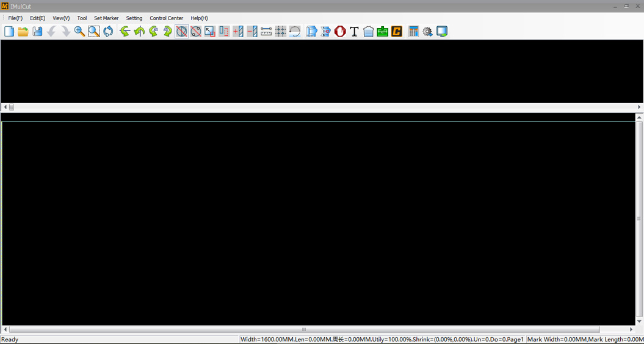Screen dimensions: 644x344
Task: Click the zoom-to-region magnifier icon
Action: (x=93, y=32)
